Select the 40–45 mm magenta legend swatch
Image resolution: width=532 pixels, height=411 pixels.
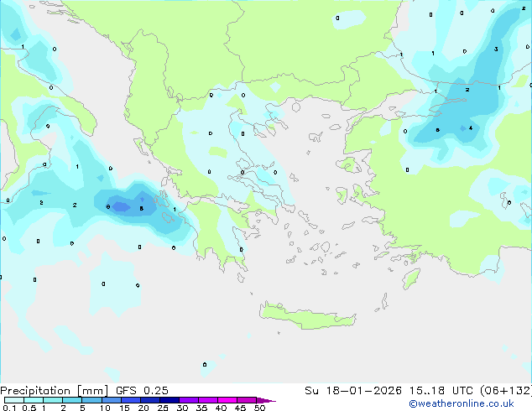click(227, 400)
